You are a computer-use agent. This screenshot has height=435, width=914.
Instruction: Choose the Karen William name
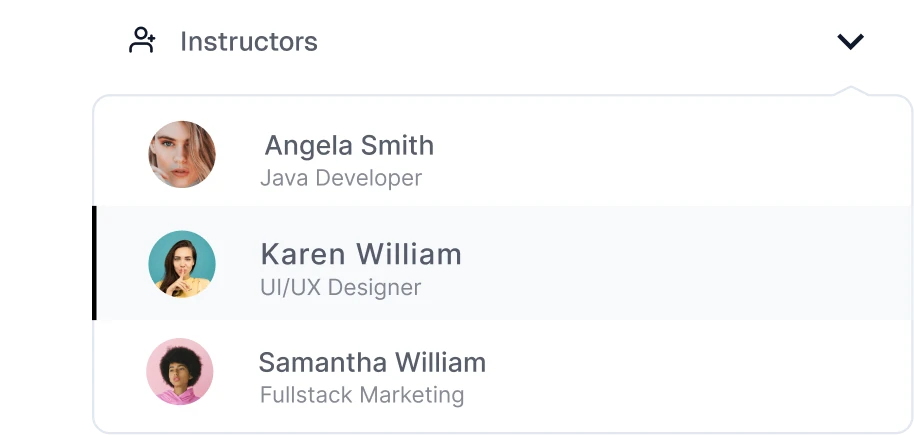pos(360,254)
